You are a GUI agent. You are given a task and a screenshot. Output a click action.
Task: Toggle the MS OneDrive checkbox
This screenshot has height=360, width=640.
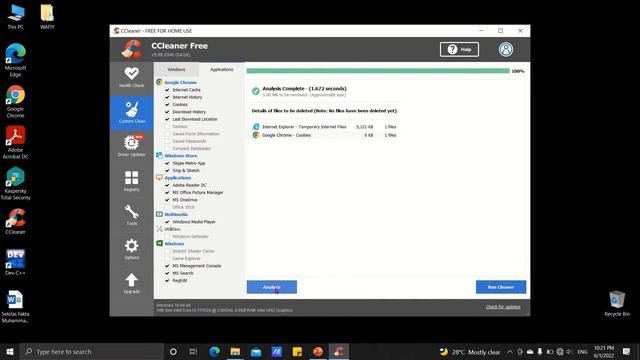click(x=167, y=200)
